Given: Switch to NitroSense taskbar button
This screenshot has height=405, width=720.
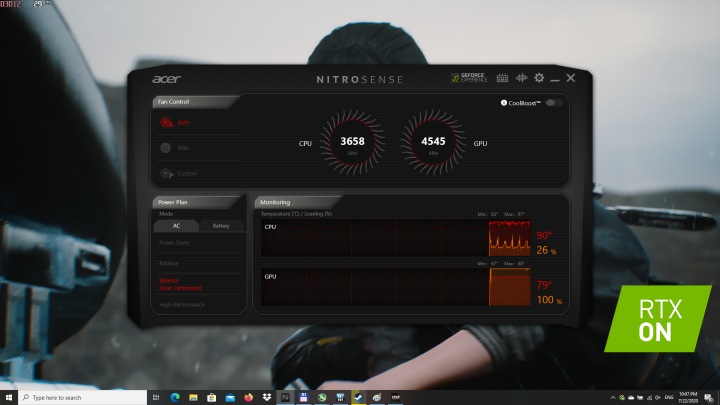Looking at the screenshot, I should coord(285,397).
